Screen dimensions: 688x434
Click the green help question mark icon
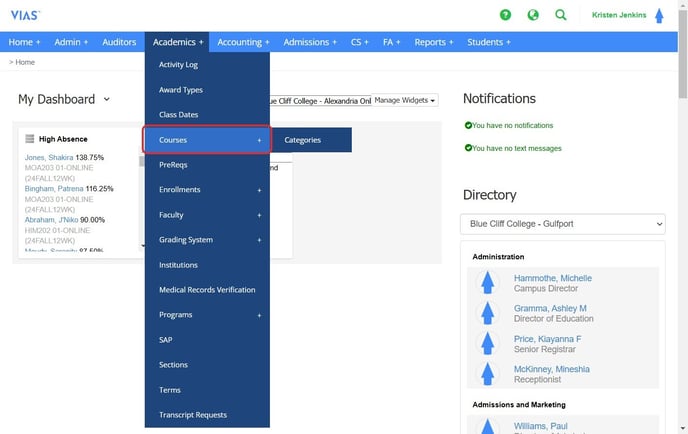click(505, 15)
